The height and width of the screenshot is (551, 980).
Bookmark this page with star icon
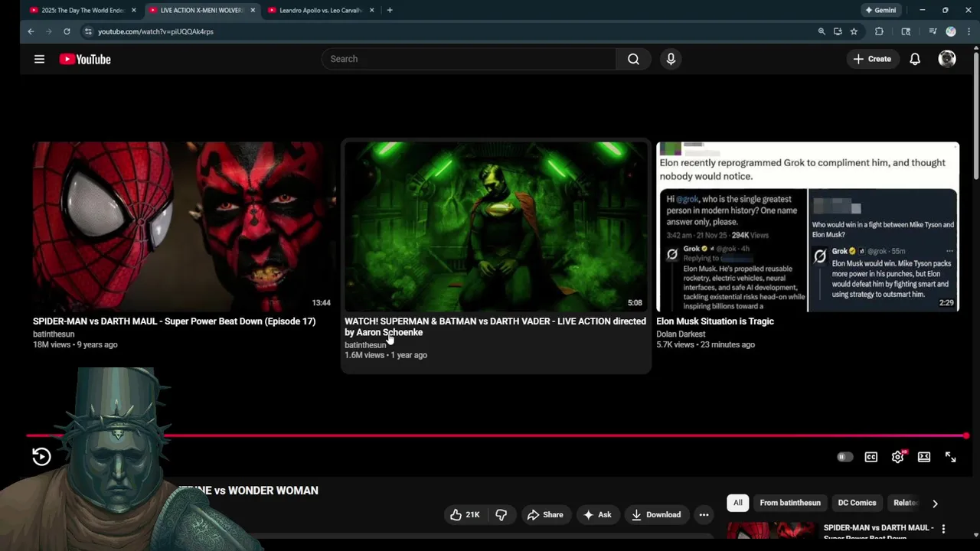pyautogui.click(x=854, y=31)
